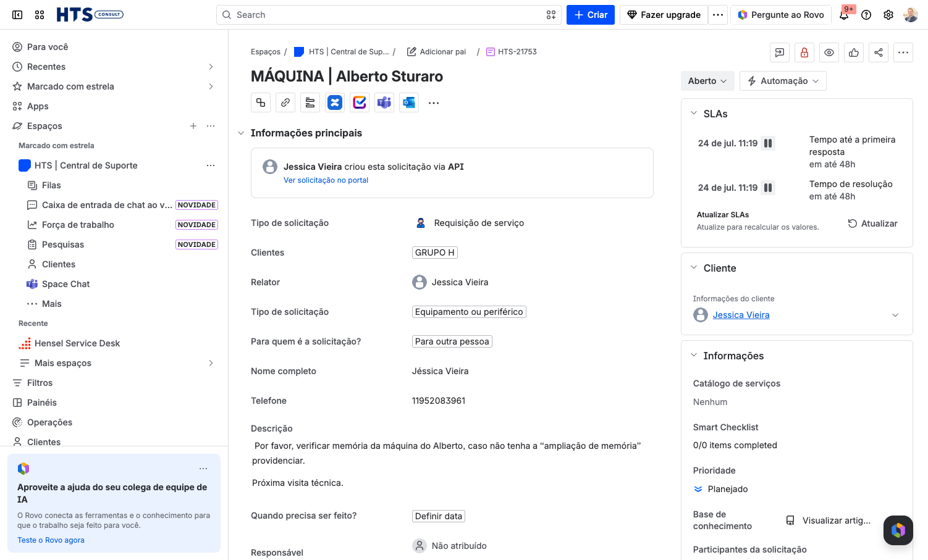Open the Jessica Vieira customer link

741,315
